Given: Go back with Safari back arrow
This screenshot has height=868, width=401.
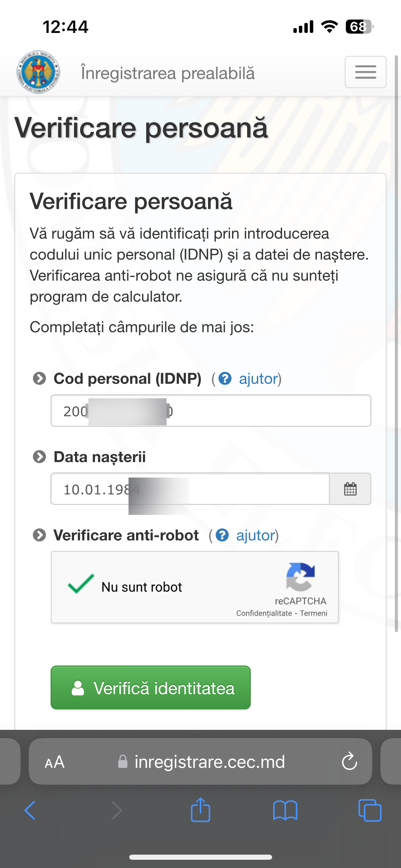Looking at the screenshot, I should pyautogui.click(x=30, y=810).
